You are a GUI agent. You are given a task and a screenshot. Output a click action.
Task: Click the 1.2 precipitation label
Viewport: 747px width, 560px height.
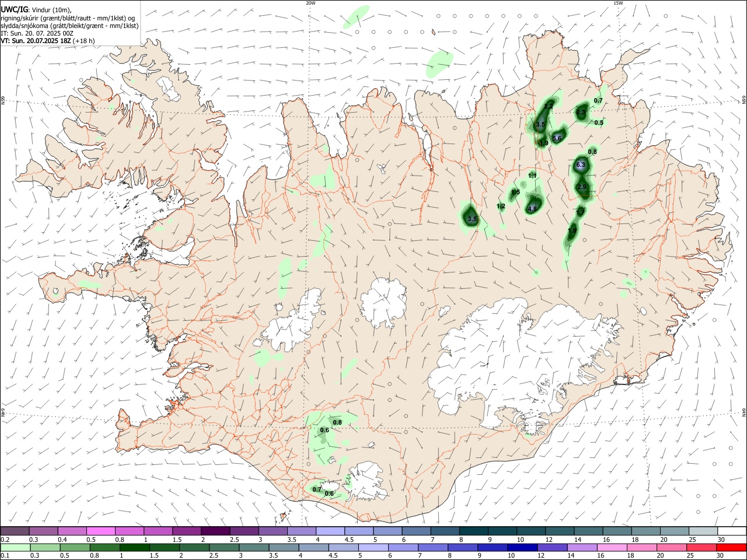[501, 206]
